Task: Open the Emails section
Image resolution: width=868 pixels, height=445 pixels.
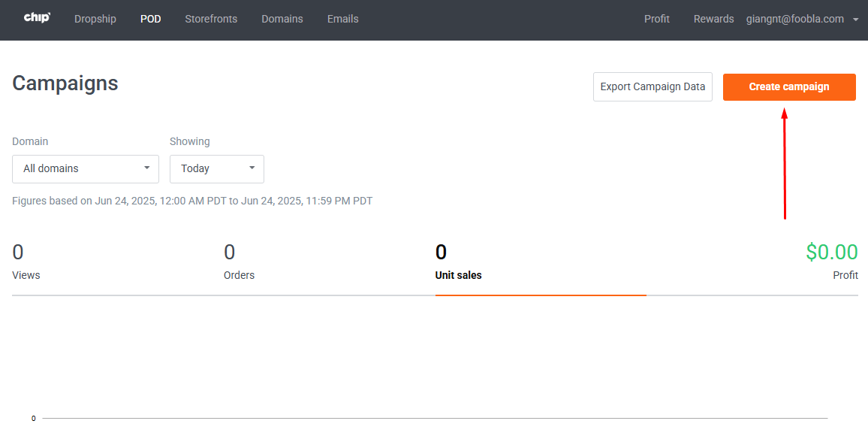Action: pos(342,19)
